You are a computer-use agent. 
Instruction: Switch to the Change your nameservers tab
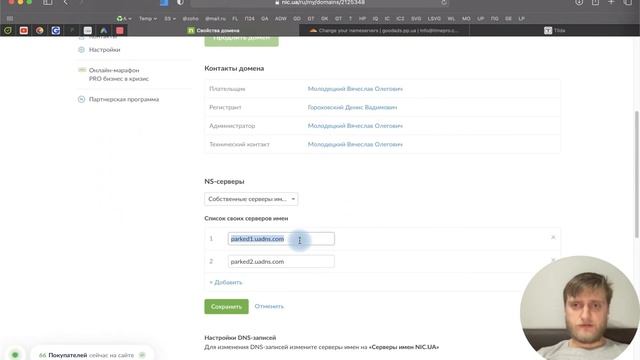click(384, 30)
